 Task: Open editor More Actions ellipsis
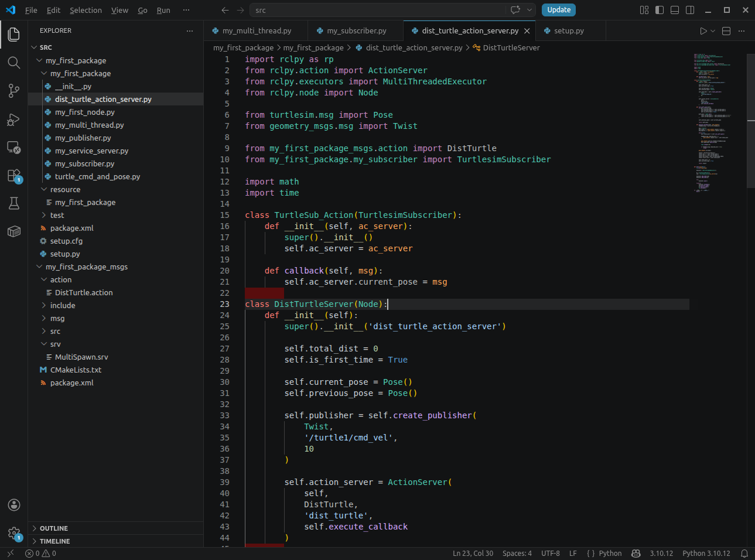742,31
